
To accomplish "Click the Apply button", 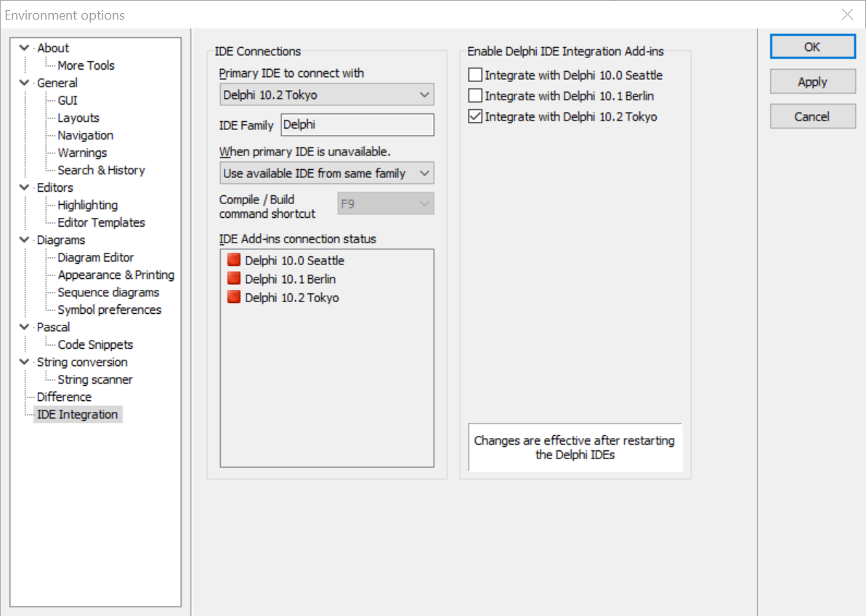I will click(812, 82).
